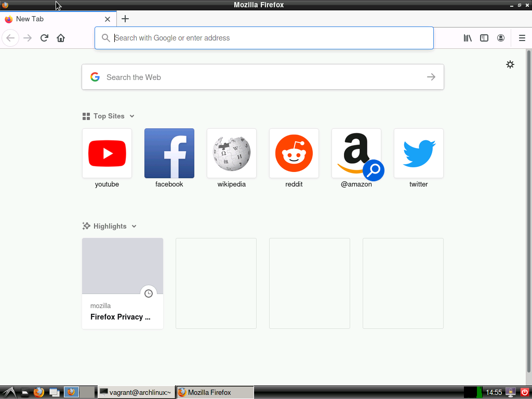Screen dimensions: 532x399
Task: Open the Firefox Account icon
Action: pyautogui.click(x=501, y=38)
